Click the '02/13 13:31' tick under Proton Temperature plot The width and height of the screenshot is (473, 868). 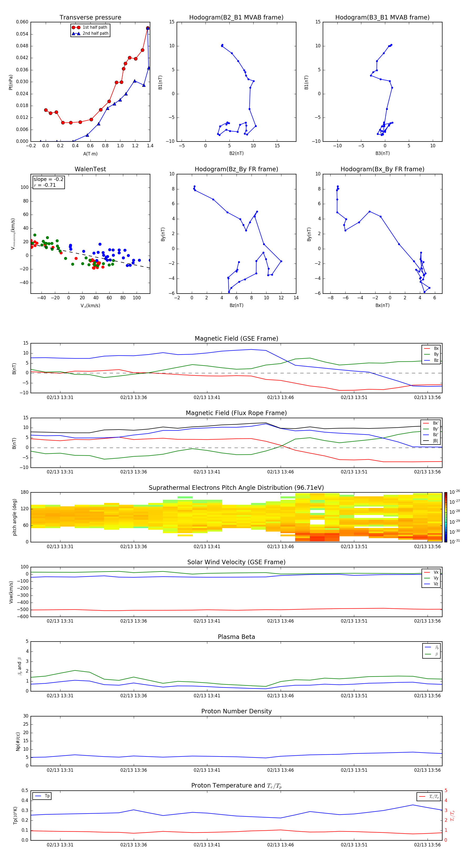60,845
